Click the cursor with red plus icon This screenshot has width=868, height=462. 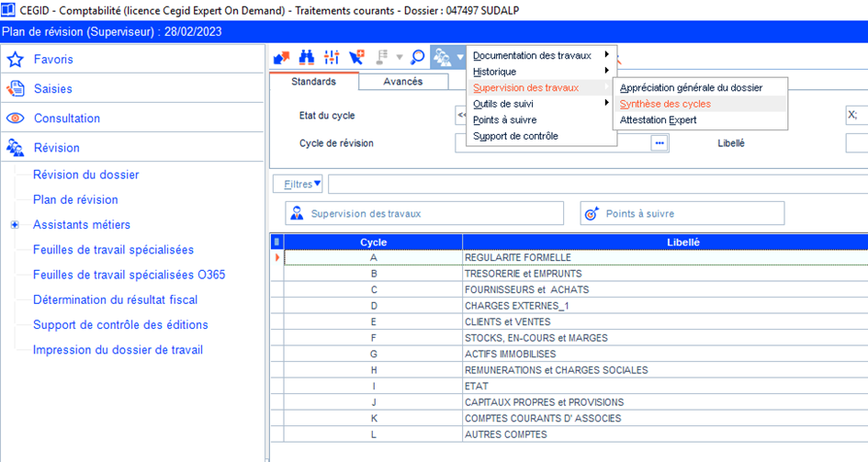pyautogui.click(x=356, y=57)
